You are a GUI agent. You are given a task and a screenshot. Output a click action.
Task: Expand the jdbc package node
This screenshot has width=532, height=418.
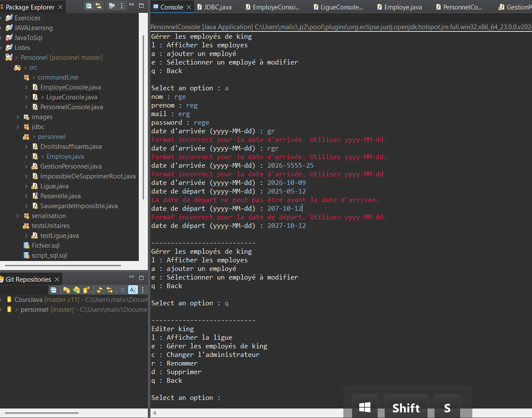[x=18, y=127]
